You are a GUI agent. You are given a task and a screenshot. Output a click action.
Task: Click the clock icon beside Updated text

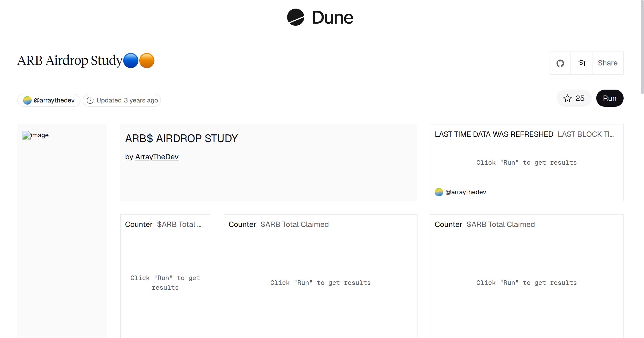point(90,100)
